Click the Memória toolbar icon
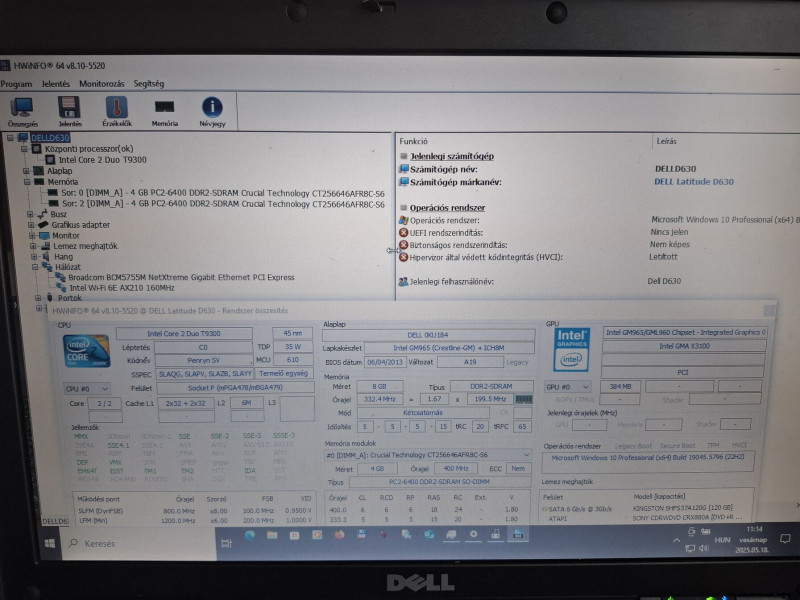The height and width of the screenshot is (600, 800). [x=164, y=111]
